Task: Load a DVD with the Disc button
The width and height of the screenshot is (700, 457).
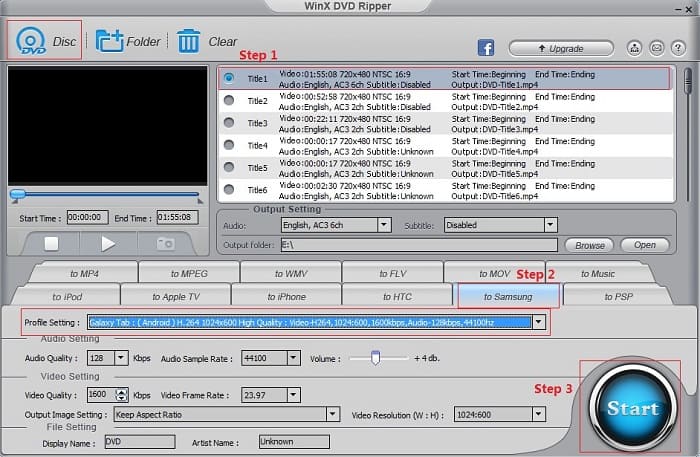Action: click(44, 40)
